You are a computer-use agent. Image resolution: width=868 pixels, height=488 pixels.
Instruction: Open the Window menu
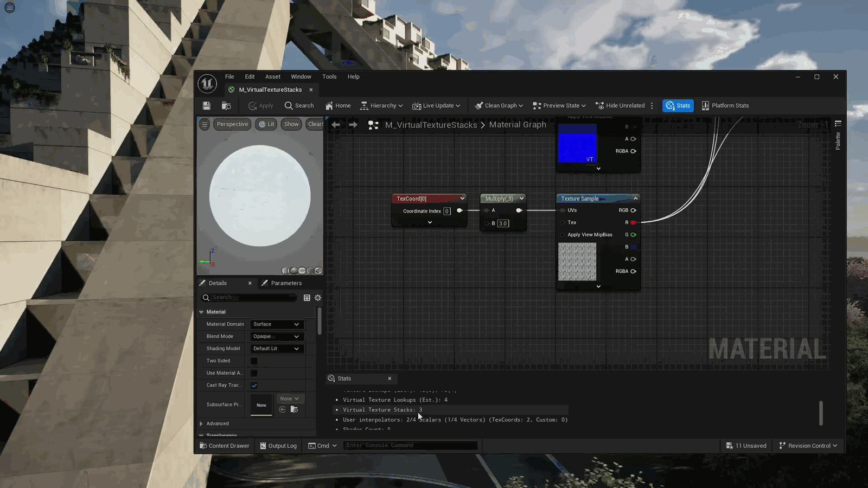pyautogui.click(x=301, y=76)
